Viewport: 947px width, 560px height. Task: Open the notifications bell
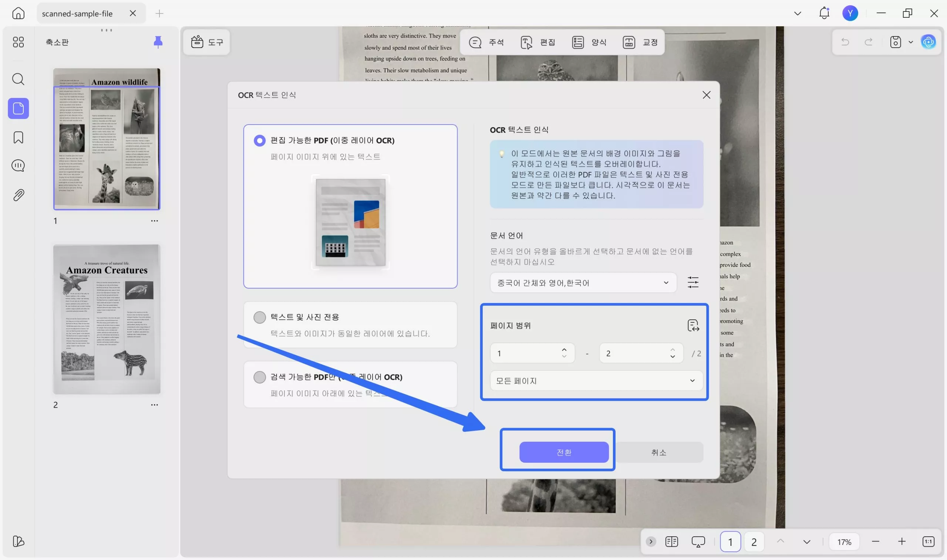point(824,13)
